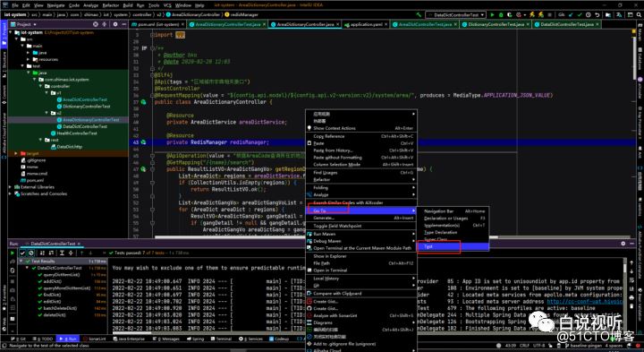Click locate target icon in Project panel
The image size is (644, 352).
click(x=96, y=24)
